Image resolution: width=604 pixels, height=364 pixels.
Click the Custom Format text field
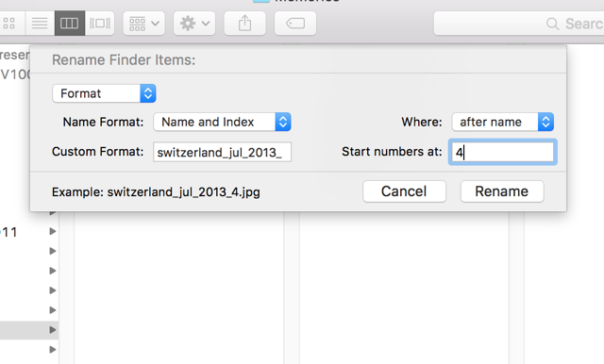point(223,152)
